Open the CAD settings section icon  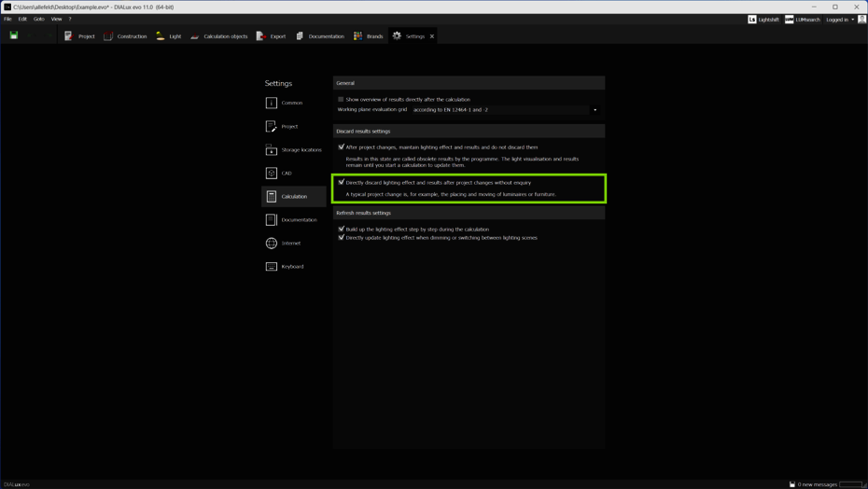pos(272,173)
